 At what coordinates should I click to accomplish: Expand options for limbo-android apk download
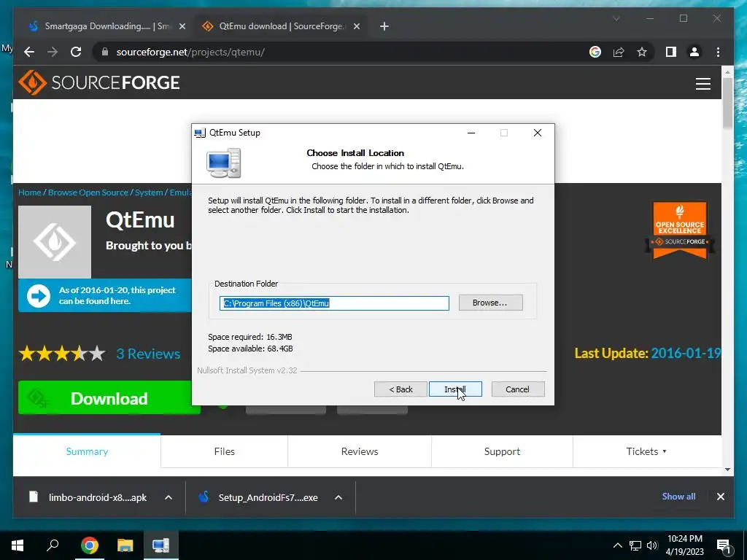click(x=169, y=497)
